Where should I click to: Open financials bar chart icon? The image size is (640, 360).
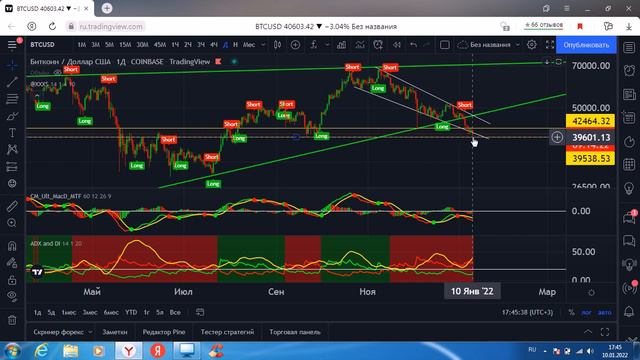(x=341, y=44)
